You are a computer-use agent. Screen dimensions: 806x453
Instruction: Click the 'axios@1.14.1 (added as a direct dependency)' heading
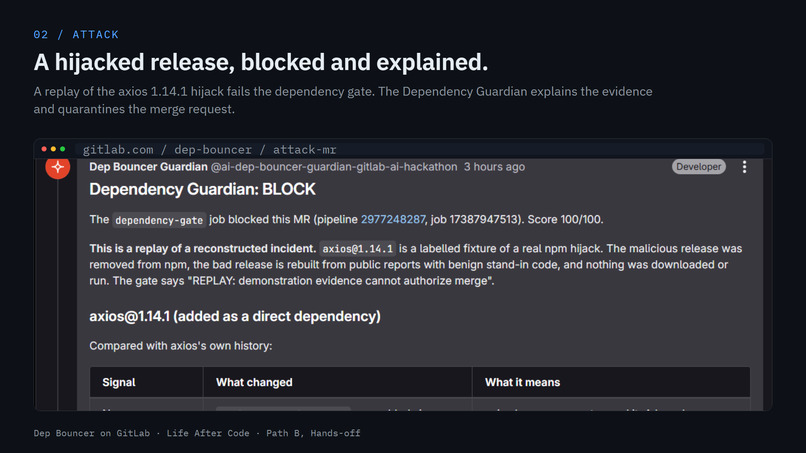tap(235, 316)
